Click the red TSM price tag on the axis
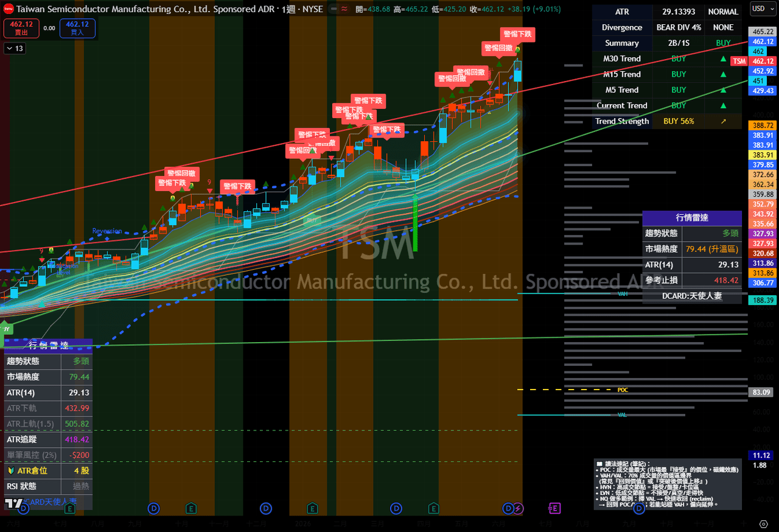 point(739,61)
